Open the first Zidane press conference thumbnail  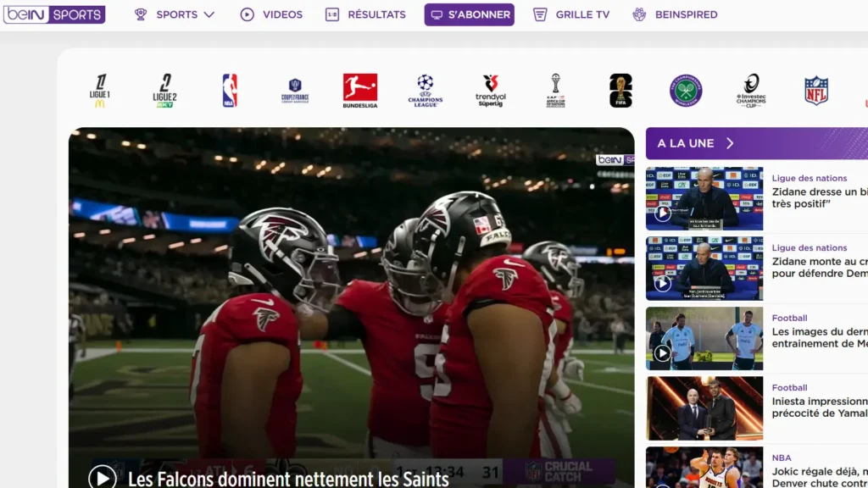click(x=704, y=198)
